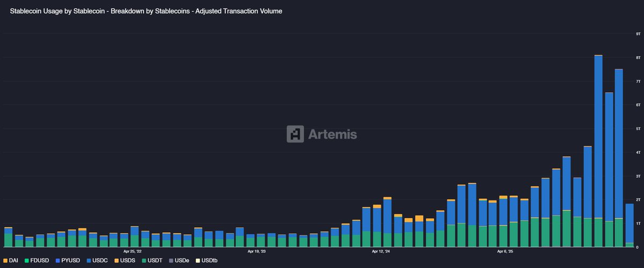
Task: Click the chart title text
Action: coord(146,11)
